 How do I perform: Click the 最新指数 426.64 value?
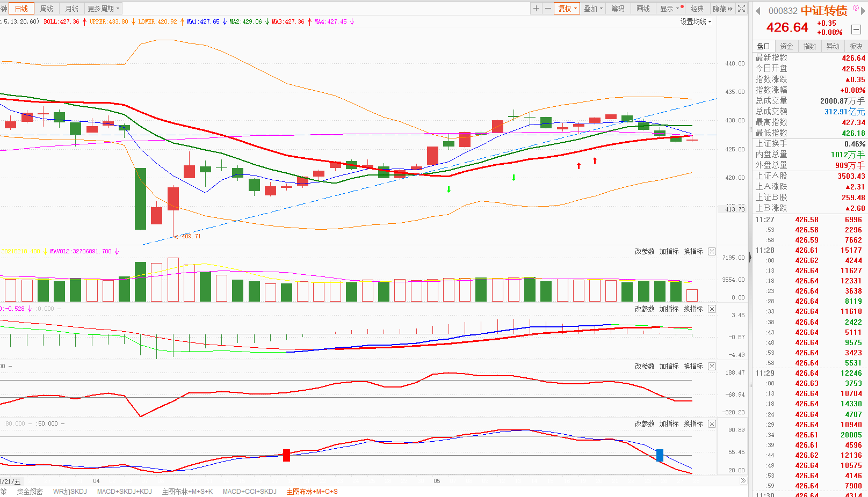pos(853,58)
